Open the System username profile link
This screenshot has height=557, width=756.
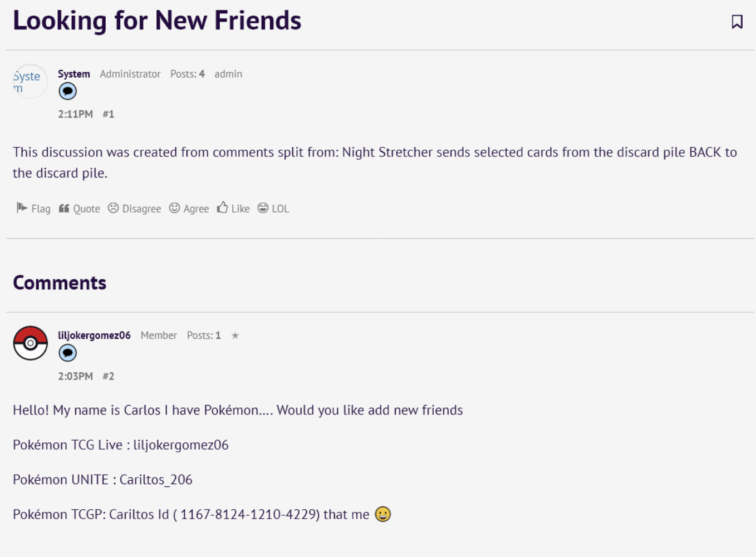(x=73, y=74)
